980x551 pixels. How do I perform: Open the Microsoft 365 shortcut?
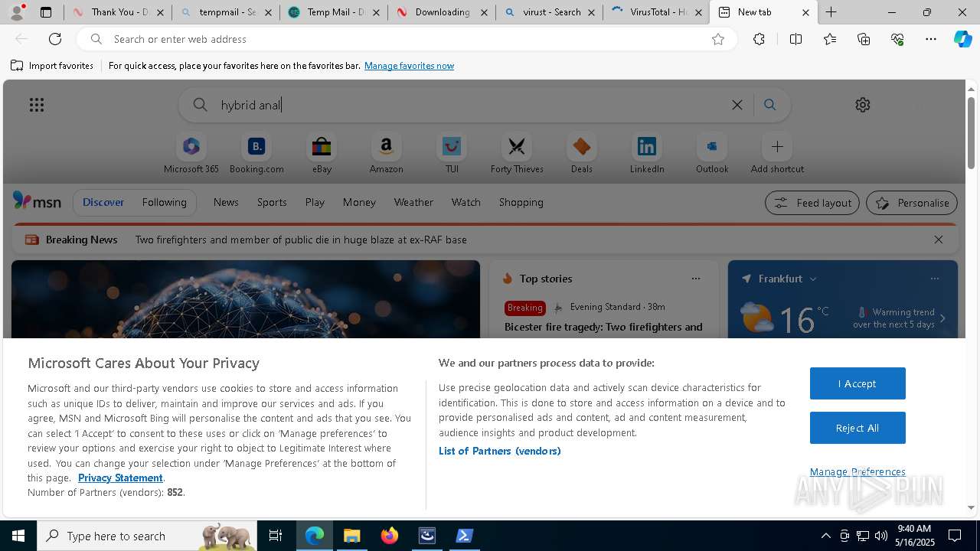[x=191, y=154]
